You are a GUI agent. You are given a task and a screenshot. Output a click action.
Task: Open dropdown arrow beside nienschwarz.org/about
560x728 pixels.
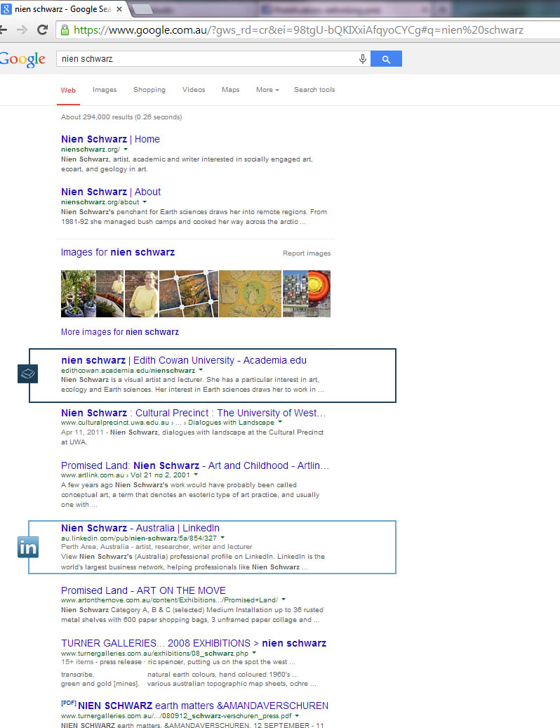145,202
